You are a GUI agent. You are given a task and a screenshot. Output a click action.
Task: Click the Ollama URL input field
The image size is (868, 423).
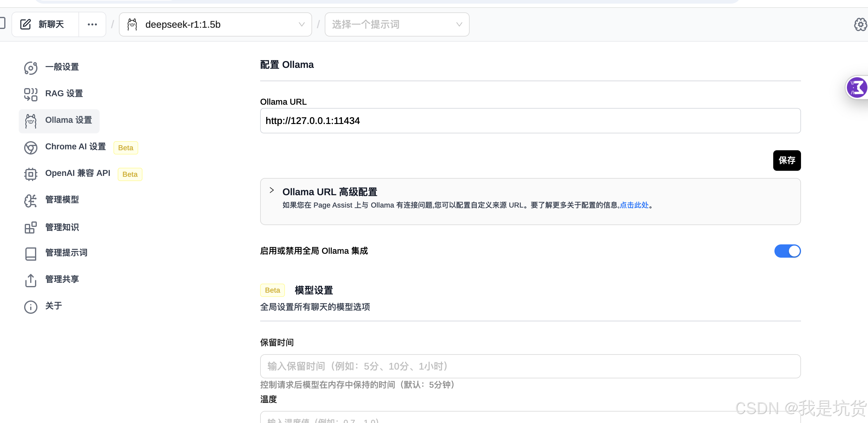click(530, 121)
